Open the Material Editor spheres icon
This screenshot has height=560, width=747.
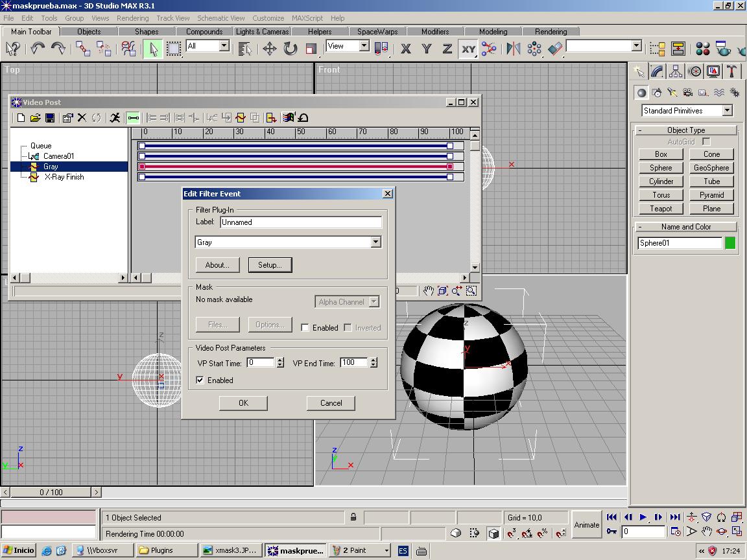click(702, 49)
